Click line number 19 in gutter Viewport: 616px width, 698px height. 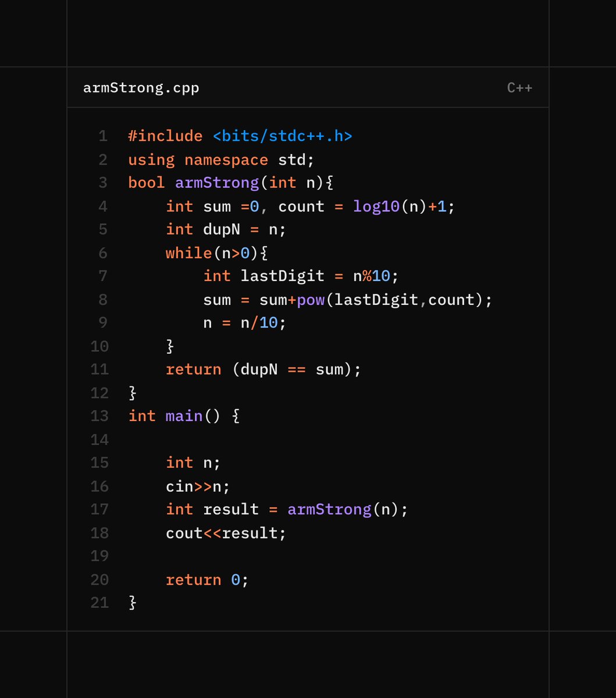click(x=99, y=556)
